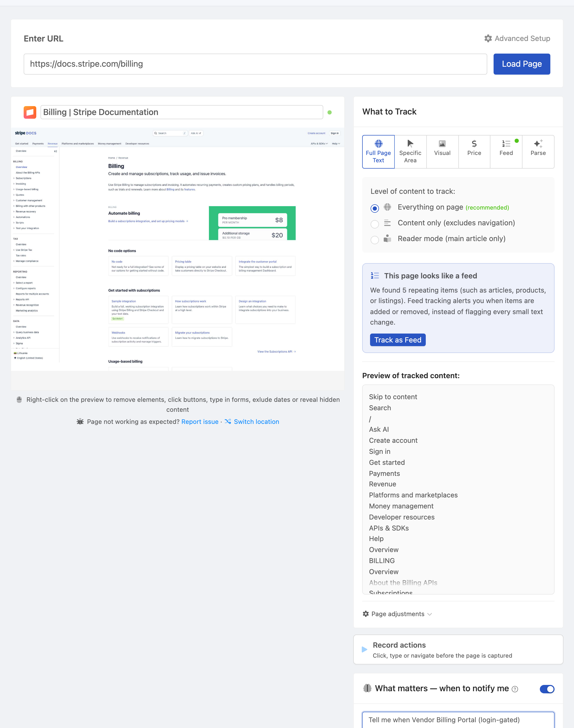The image size is (574, 728).
Task: Select Reader mode radio option
Action: click(375, 240)
